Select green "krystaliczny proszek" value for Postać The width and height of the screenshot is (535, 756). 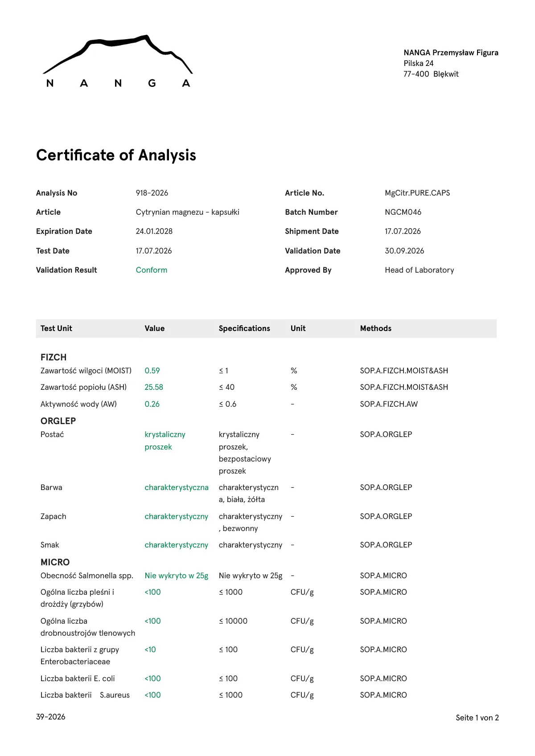165,441
